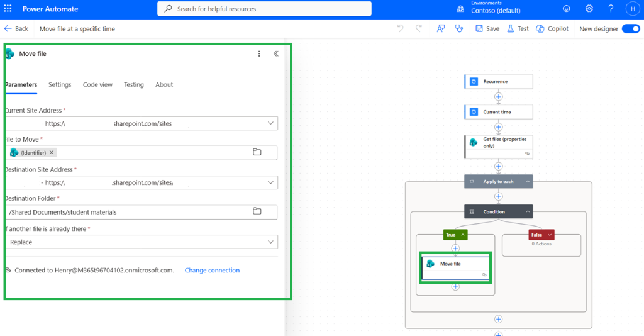Click the undo arrow icon
Screen dimensions: 644x336
[x=400, y=28]
